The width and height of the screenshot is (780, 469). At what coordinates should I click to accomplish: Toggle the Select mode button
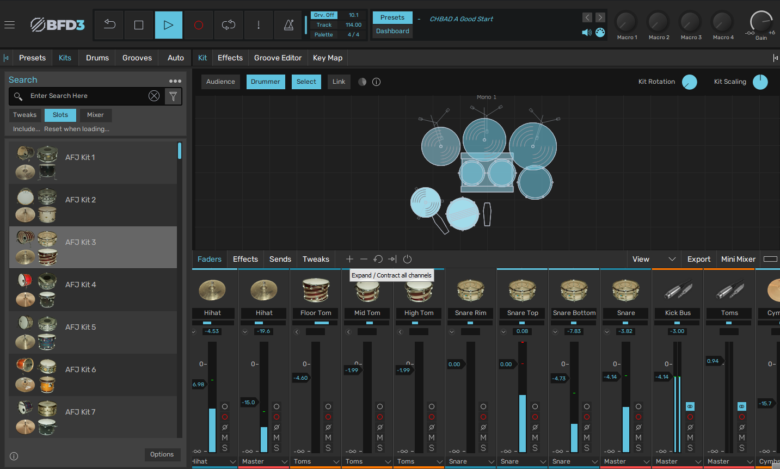point(306,82)
